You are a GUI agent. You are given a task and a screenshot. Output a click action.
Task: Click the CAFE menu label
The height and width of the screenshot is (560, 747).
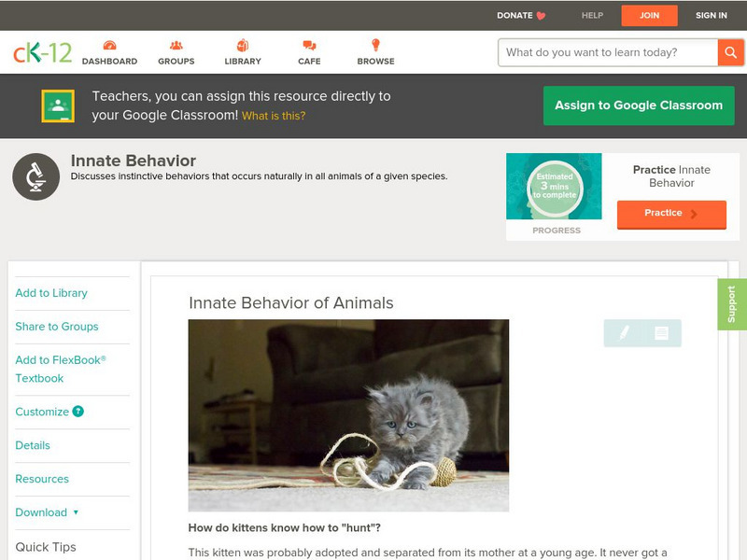click(x=309, y=62)
